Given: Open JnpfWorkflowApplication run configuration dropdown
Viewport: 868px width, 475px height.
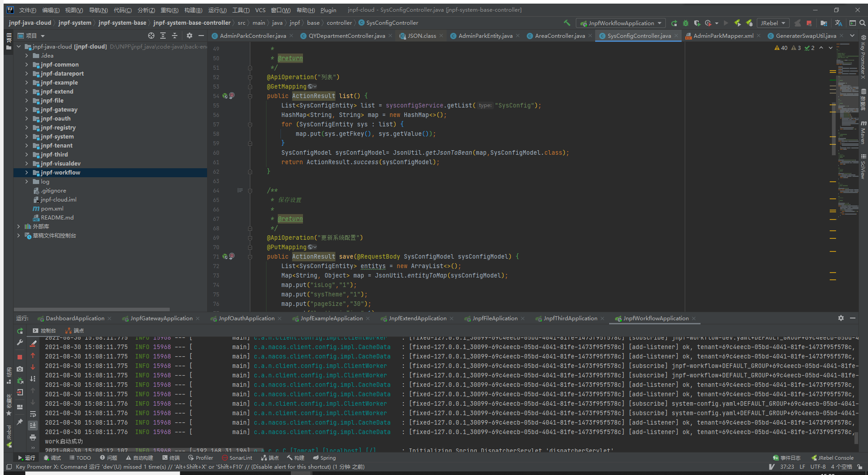Looking at the screenshot, I should (x=621, y=23).
